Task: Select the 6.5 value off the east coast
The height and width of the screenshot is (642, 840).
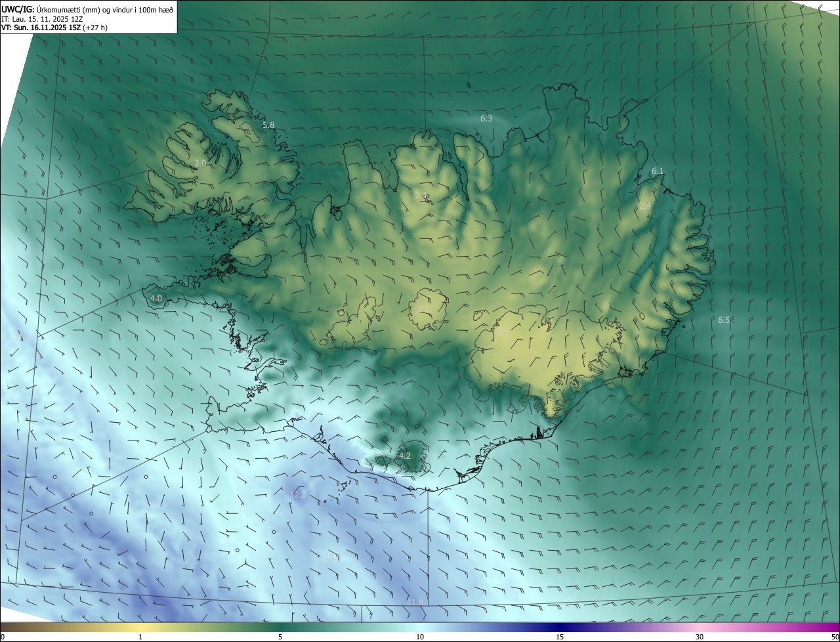Action: (724, 320)
